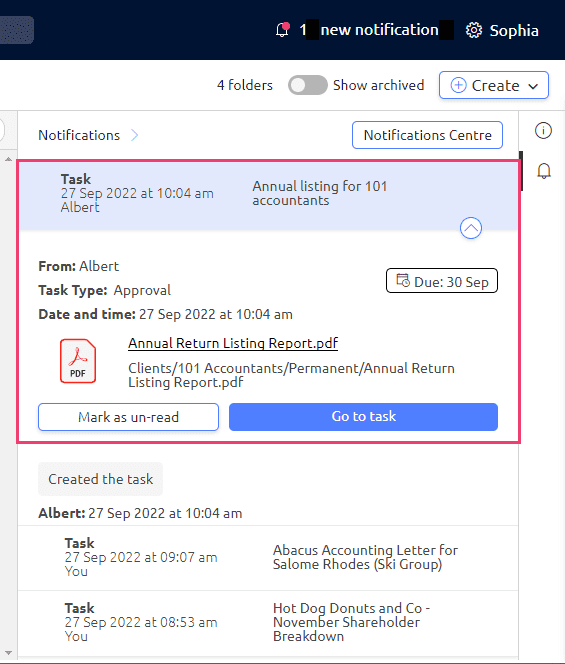Image resolution: width=565 pixels, height=664 pixels.
Task: Click Mark as un-read button
Action: point(128,417)
